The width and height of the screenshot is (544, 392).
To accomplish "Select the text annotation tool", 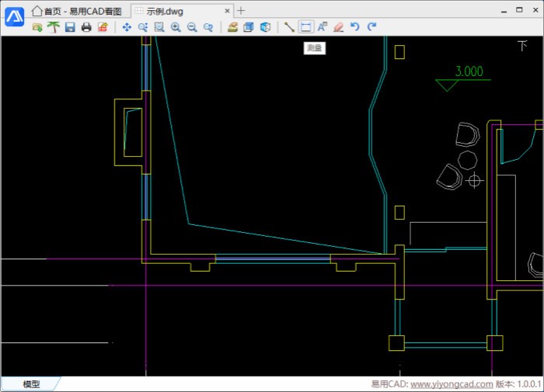I will 323,27.
